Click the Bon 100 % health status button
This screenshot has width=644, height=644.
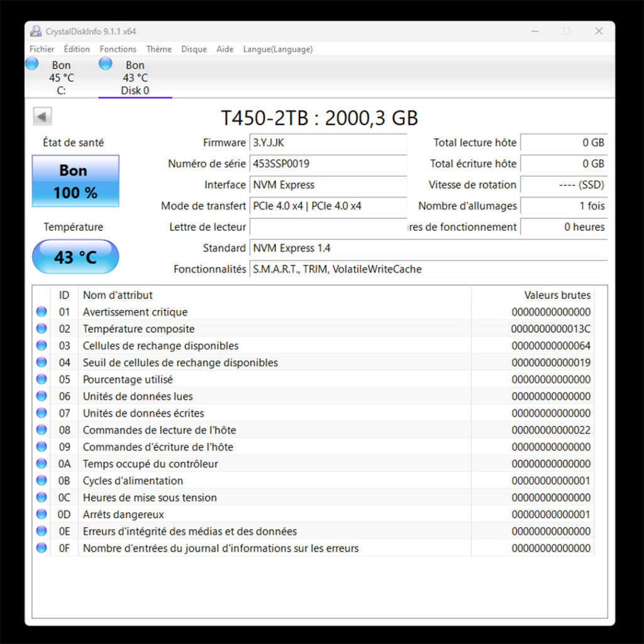click(x=75, y=180)
